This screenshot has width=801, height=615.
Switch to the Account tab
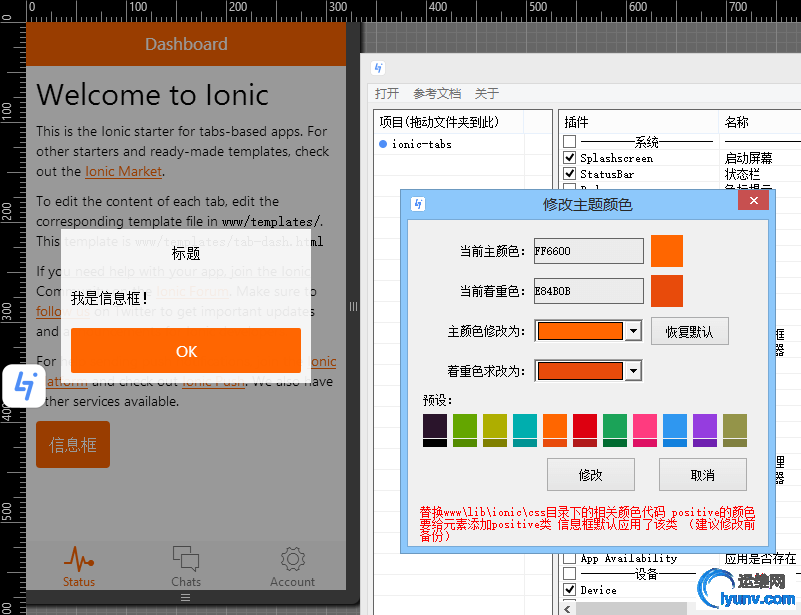pos(292,566)
